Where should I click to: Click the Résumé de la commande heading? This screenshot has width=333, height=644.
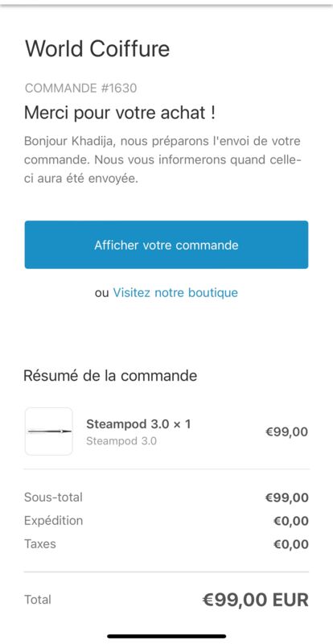(x=110, y=376)
